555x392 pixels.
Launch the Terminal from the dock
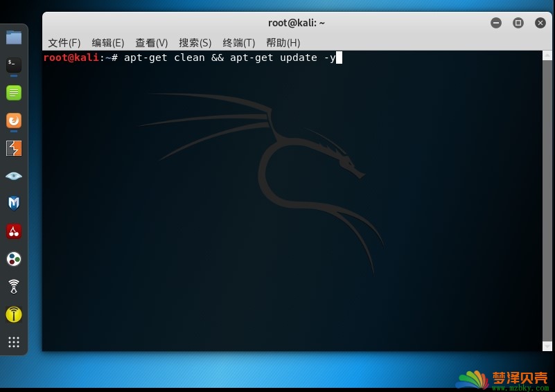[14, 65]
